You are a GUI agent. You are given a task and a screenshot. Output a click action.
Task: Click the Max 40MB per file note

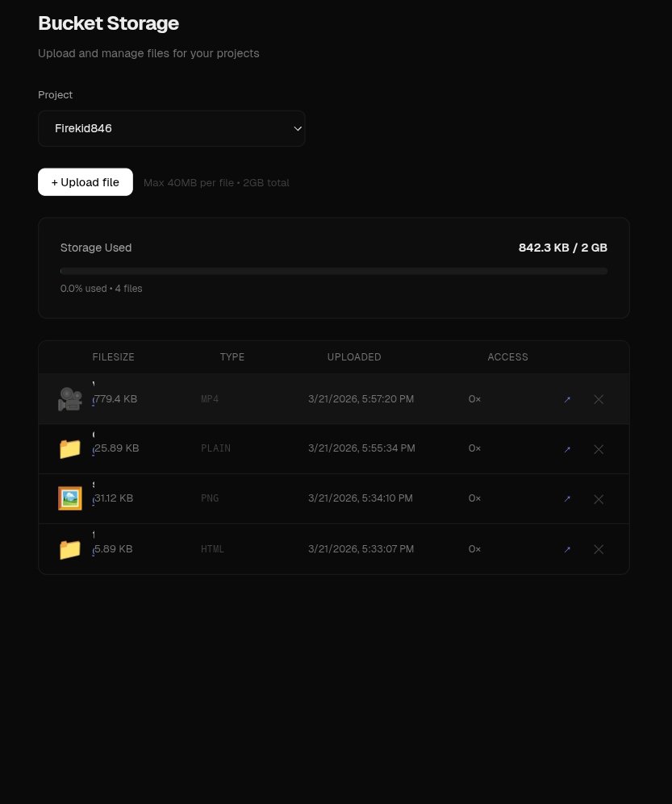tap(216, 182)
